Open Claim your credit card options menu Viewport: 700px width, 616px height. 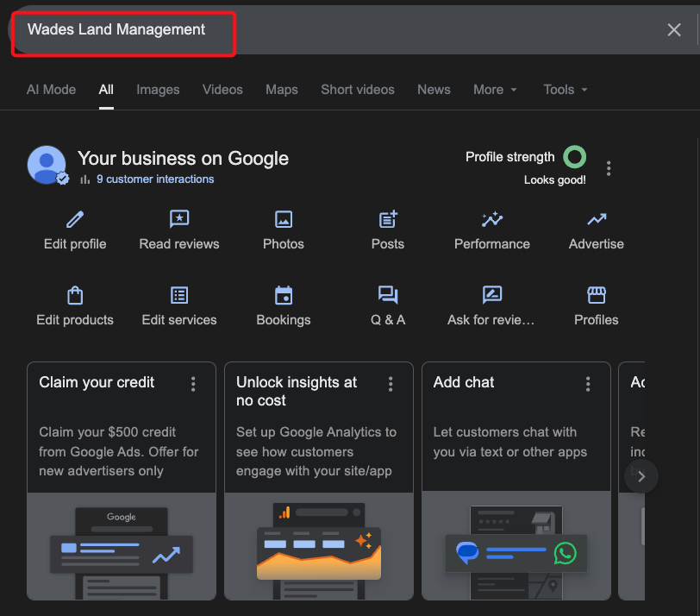(x=193, y=384)
